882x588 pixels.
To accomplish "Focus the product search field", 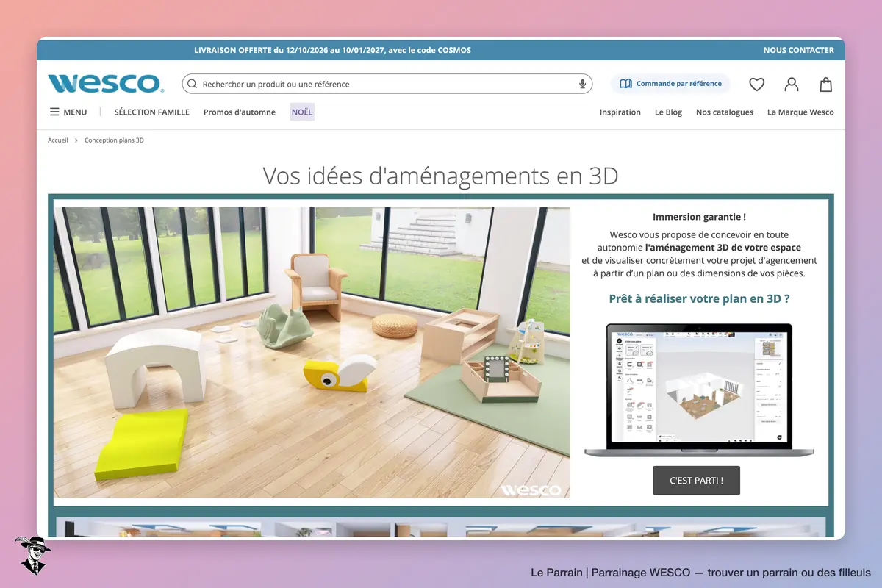I will (x=387, y=84).
